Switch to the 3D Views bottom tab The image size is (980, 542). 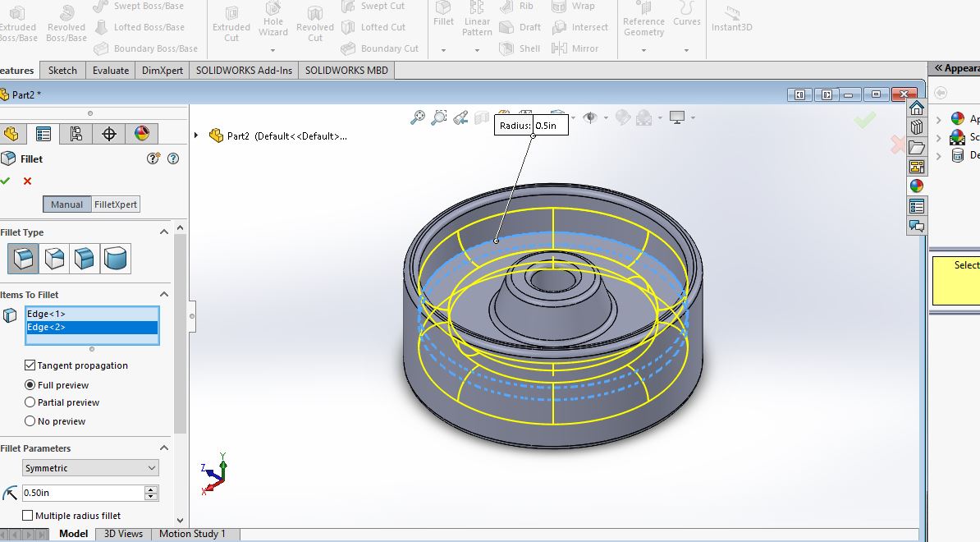point(123,534)
